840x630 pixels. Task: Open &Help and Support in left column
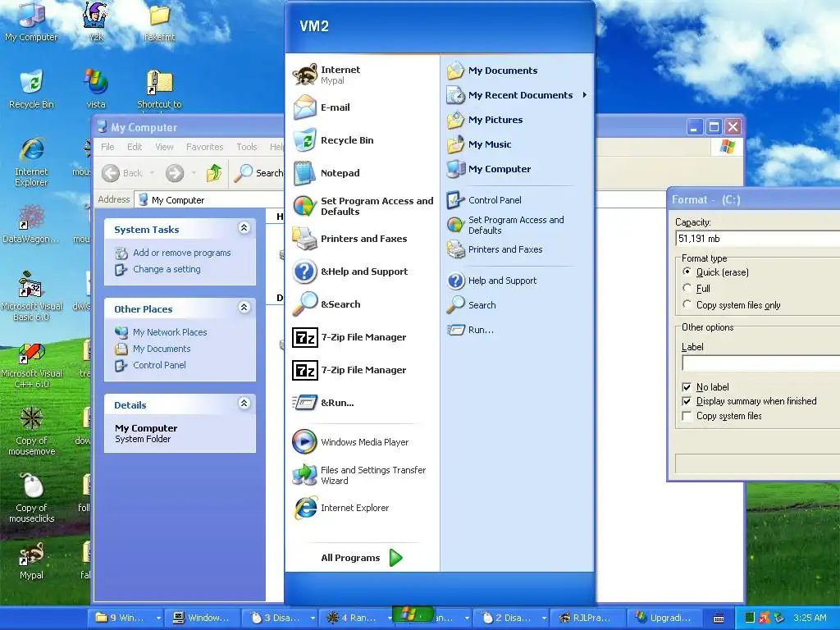click(362, 272)
